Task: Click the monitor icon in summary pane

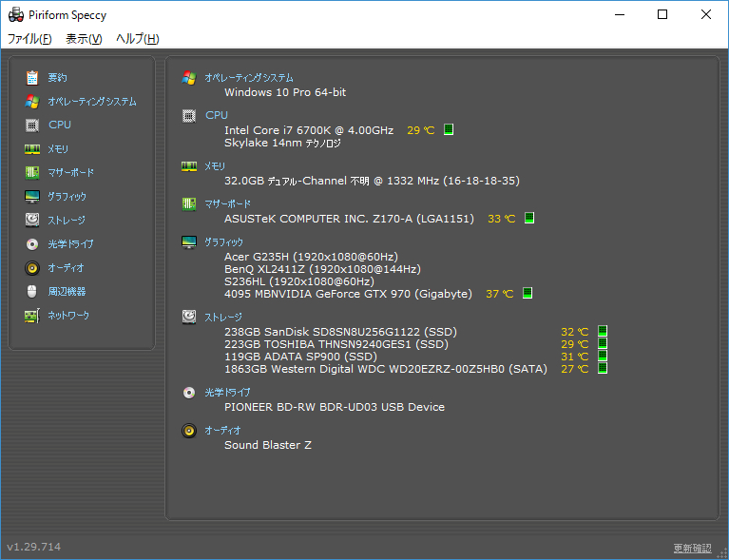Action: point(189,242)
